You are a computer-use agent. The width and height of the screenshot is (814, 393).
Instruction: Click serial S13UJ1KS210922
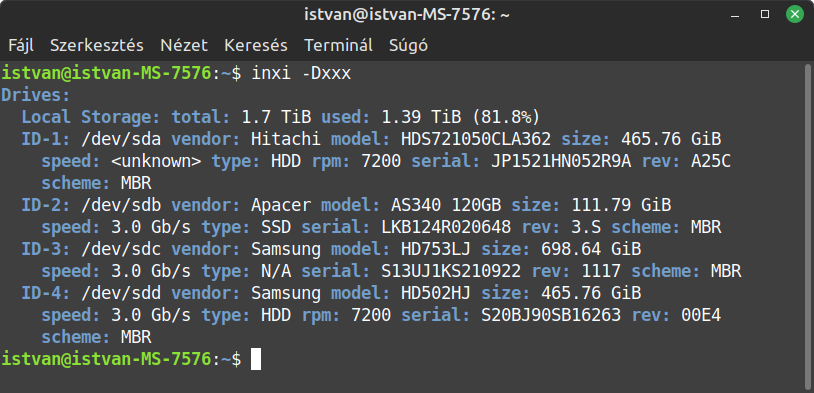[x=451, y=271]
